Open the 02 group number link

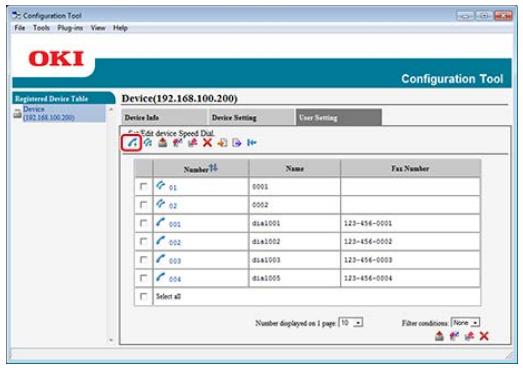tap(173, 206)
